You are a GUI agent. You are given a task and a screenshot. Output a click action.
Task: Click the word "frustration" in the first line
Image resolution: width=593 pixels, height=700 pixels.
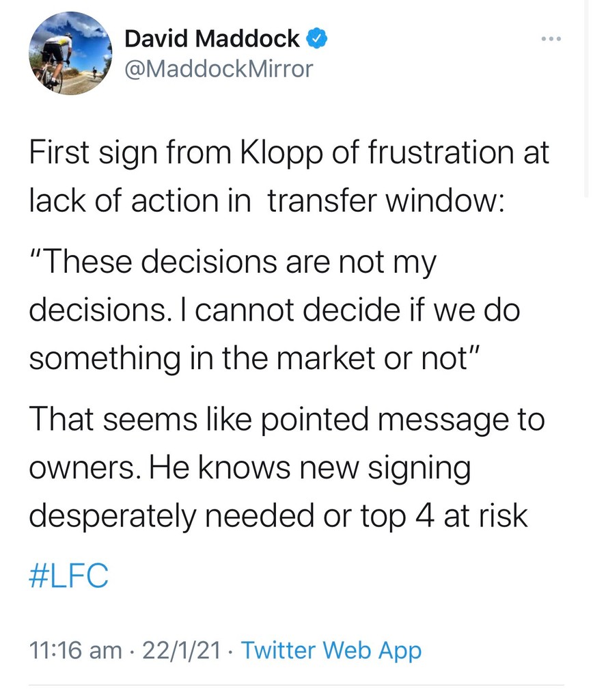tap(440, 152)
